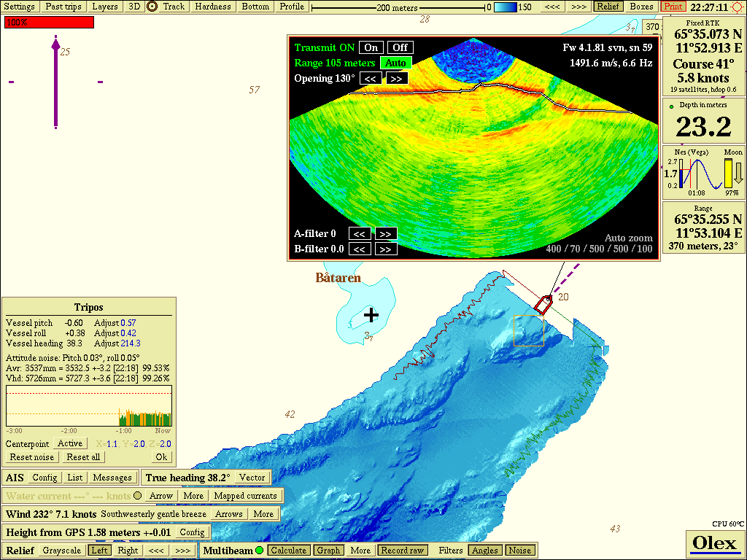Click Reset noise button in Tripos
The width and height of the screenshot is (747, 560).
click(32, 457)
